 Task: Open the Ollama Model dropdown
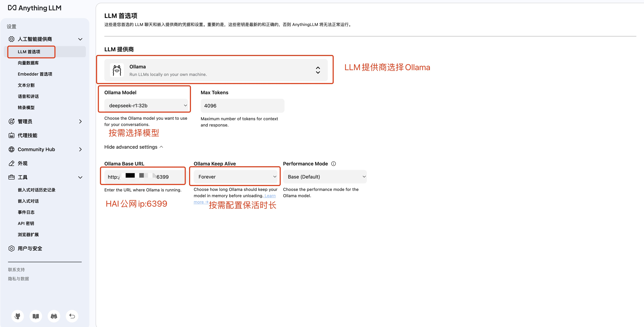pos(146,106)
